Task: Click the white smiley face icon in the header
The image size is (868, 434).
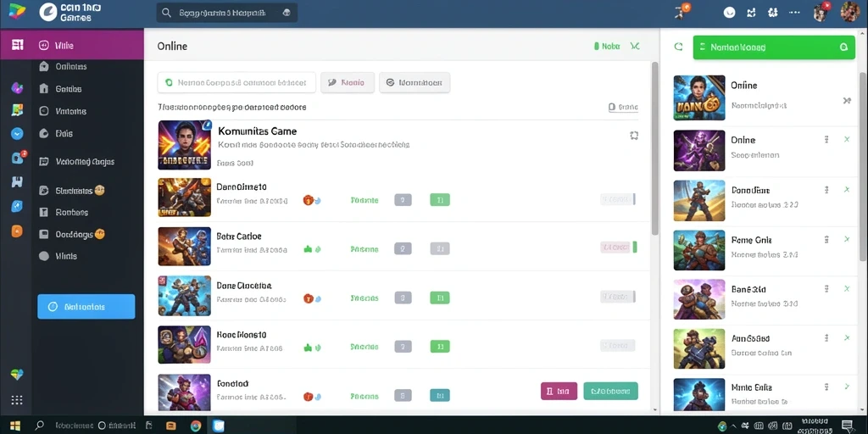Action: [x=730, y=12]
